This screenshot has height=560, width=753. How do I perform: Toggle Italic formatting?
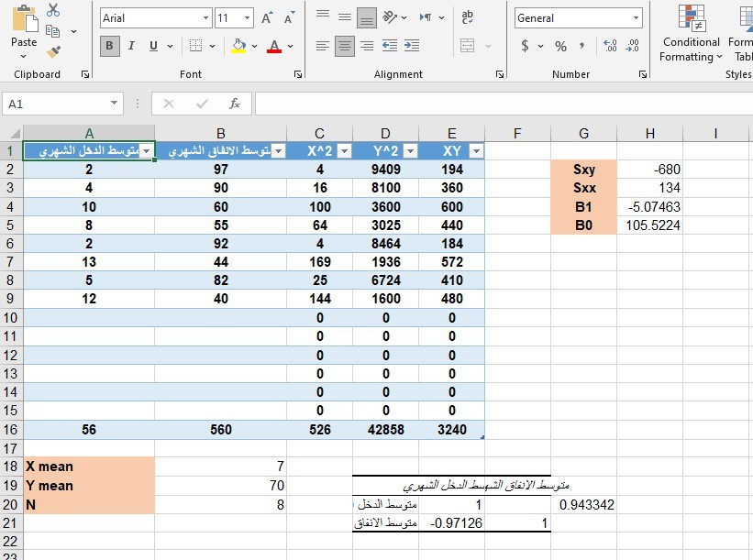131,46
